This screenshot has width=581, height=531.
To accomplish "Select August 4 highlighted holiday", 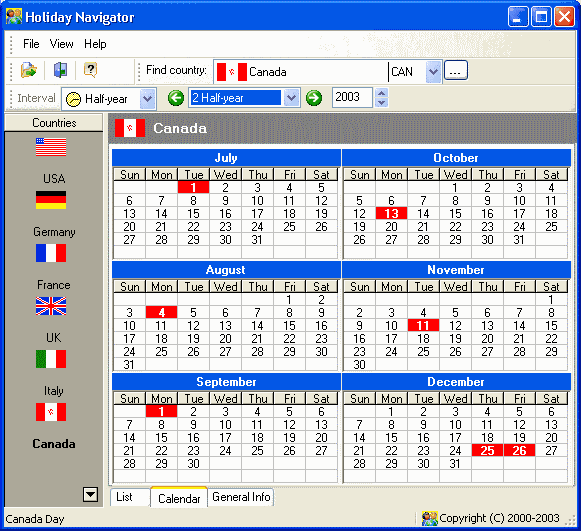I will [162, 312].
